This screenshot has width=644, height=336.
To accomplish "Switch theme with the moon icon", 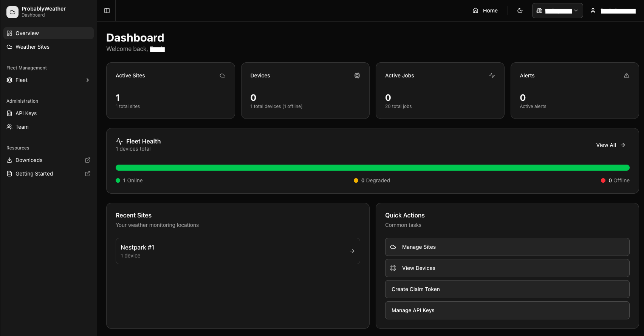I will coord(520,11).
